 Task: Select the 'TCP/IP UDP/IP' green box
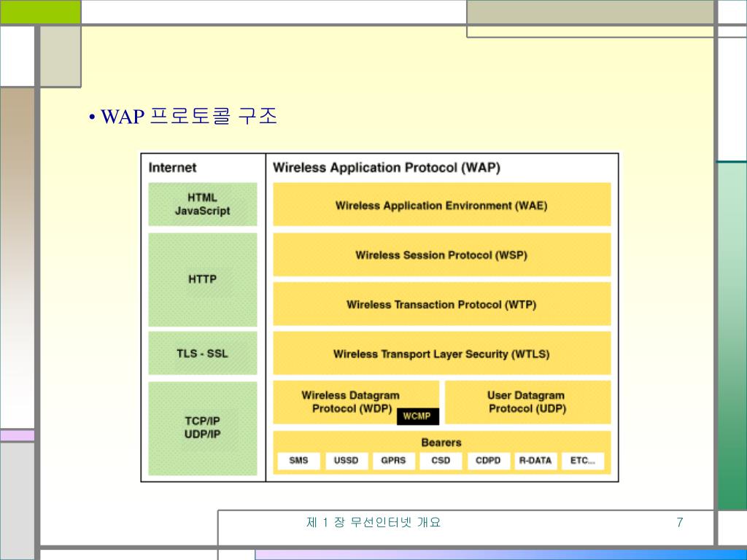pos(203,427)
